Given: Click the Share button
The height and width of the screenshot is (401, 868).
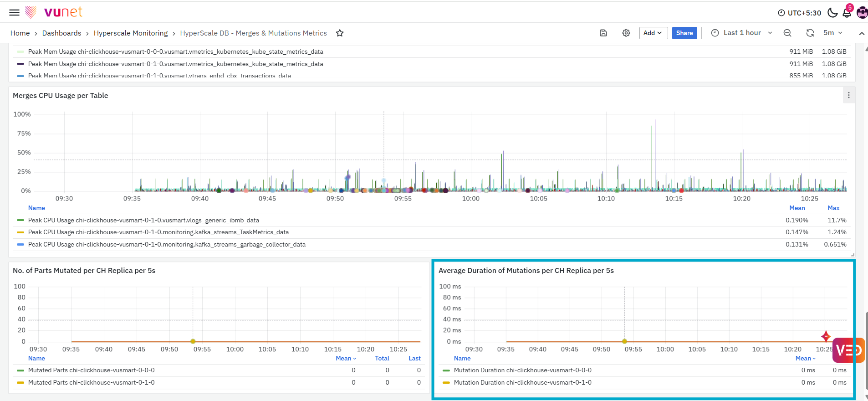Looking at the screenshot, I should [684, 33].
